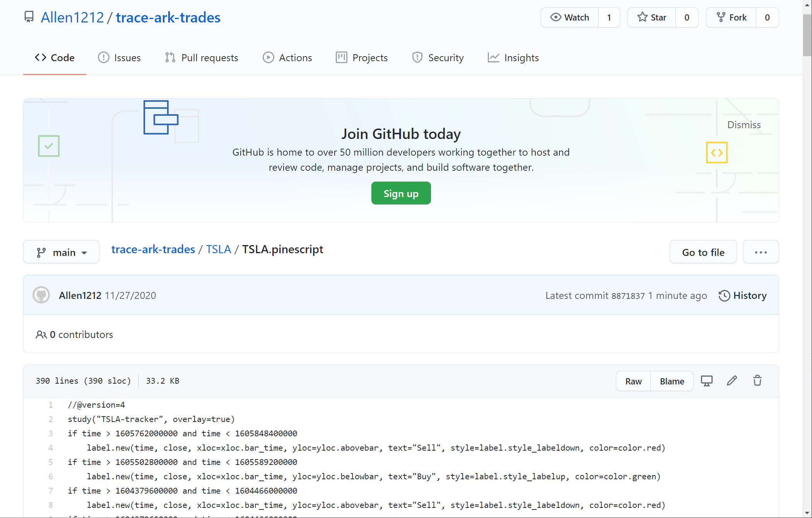Screen dimensions: 812x518
Task: Open the Issues tab
Action: [119, 58]
